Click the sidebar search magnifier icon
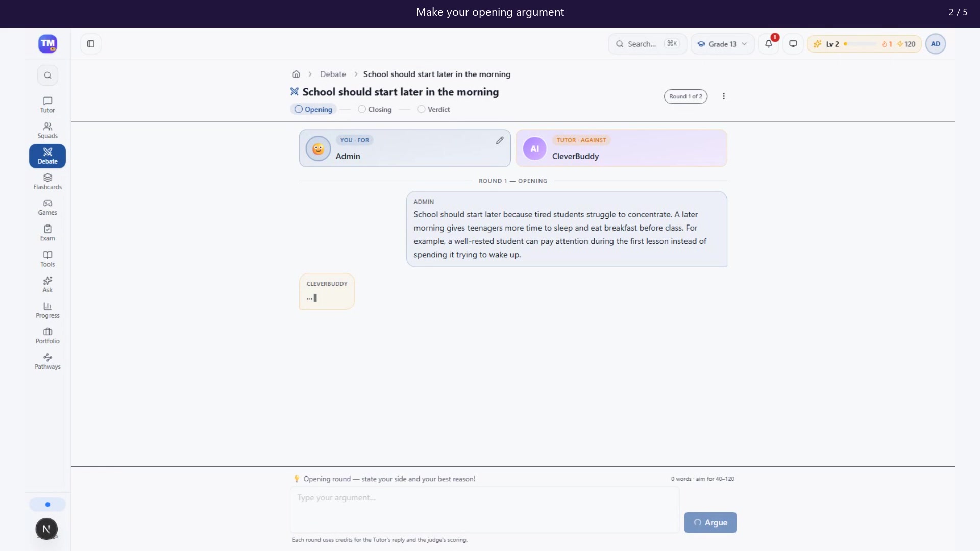The height and width of the screenshot is (551, 980). pyautogui.click(x=47, y=76)
